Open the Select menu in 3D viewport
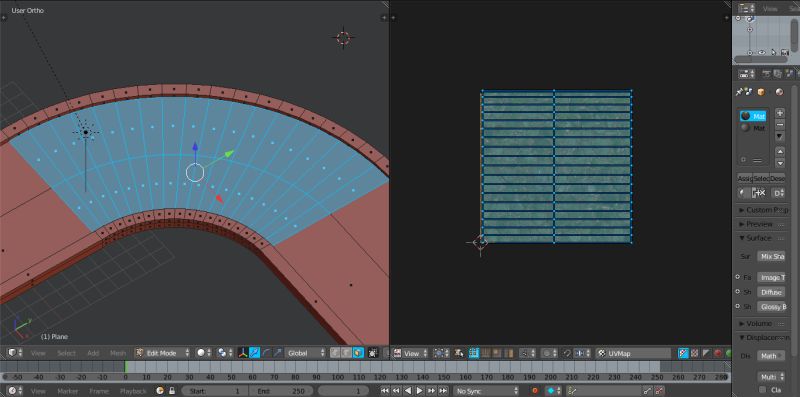This screenshot has height=397, width=800. tap(66, 353)
